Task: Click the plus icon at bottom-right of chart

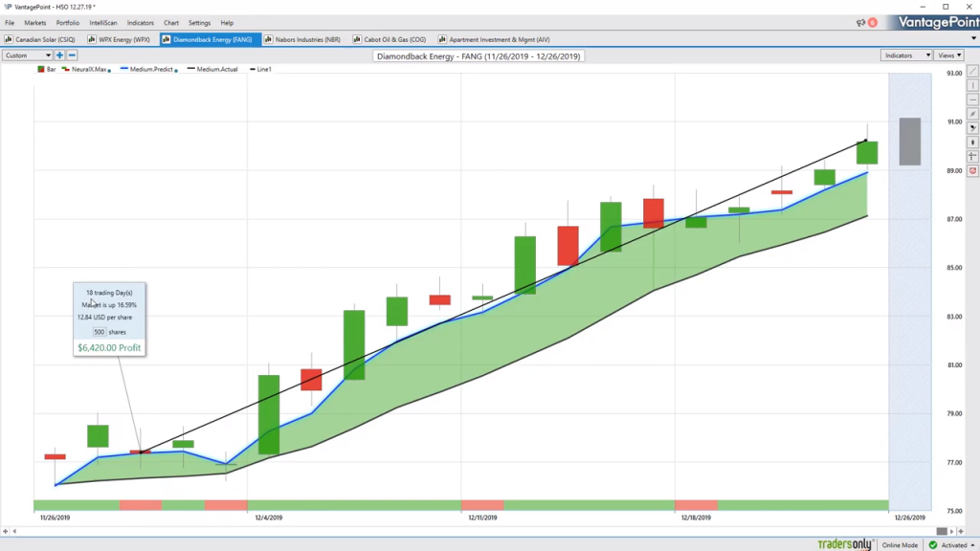Action: point(961,531)
